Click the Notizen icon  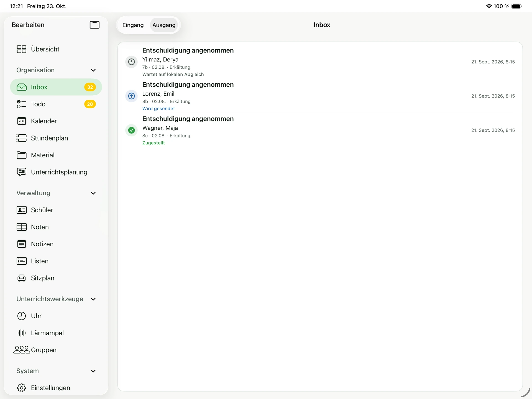click(22, 244)
